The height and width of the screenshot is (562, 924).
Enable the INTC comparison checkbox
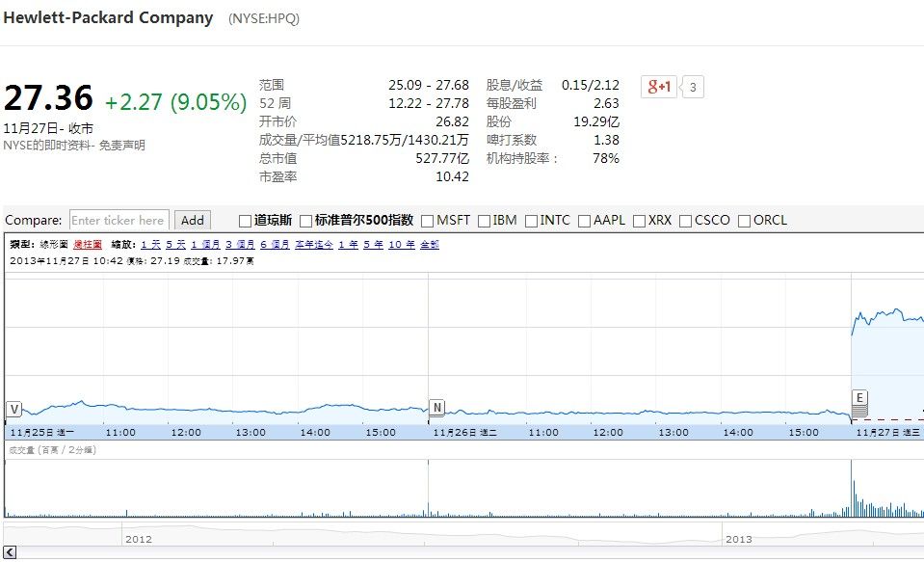[531, 221]
